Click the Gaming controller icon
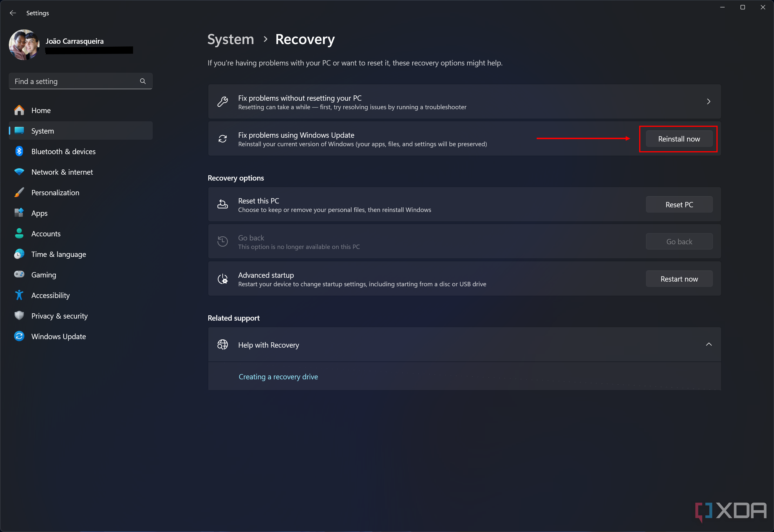Image resolution: width=774 pixels, height=532 pixels. click(x=19, y=274)
